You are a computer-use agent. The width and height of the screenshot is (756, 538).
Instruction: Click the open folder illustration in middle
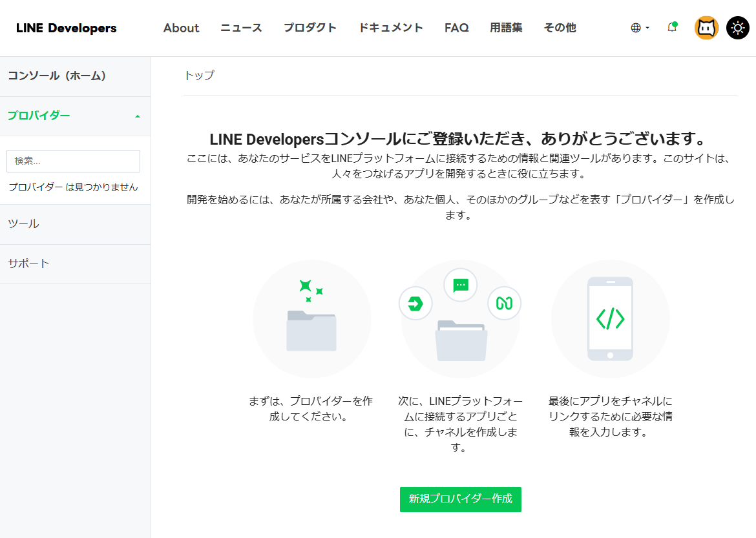click(461, 340)
